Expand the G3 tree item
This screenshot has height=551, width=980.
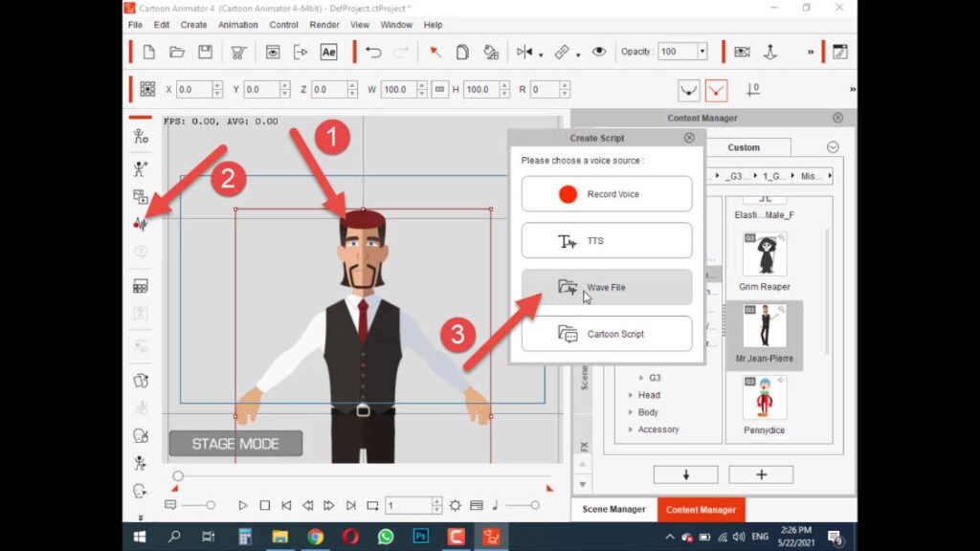[640, 378]
